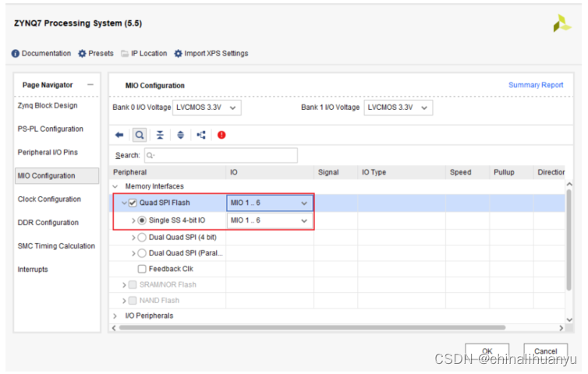Open the Documentation info icon

[x=16, y=54]
